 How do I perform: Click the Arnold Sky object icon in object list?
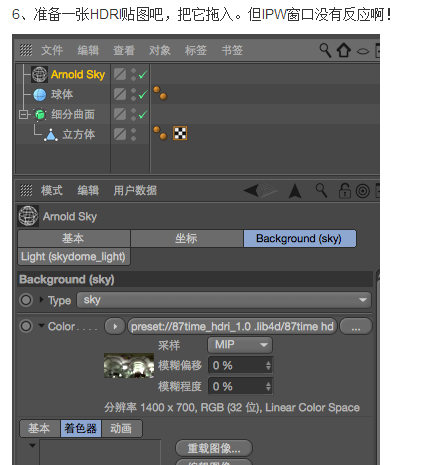click(x=39, y=74)
